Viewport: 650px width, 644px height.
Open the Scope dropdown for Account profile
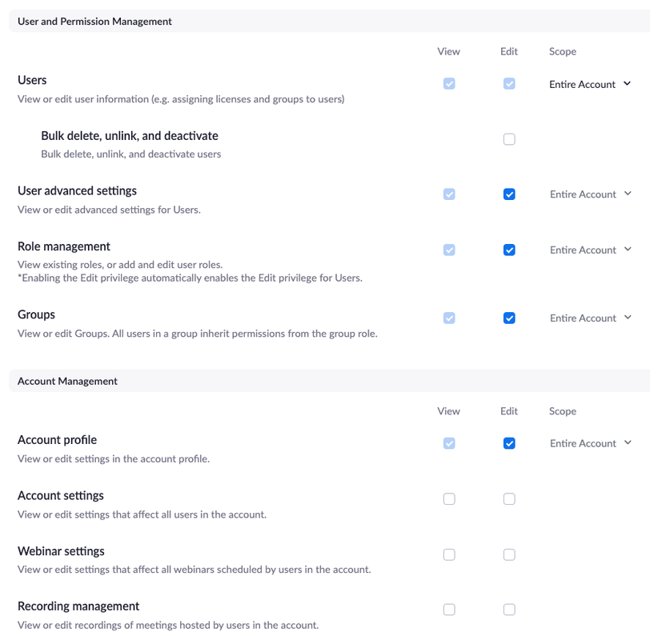(x=590, y=442)
